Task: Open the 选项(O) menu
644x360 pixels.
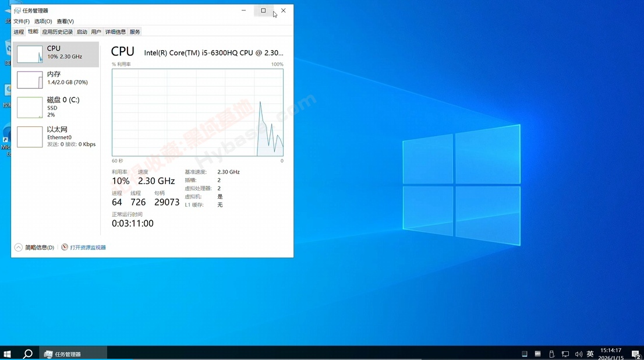Action: (43, 22)
